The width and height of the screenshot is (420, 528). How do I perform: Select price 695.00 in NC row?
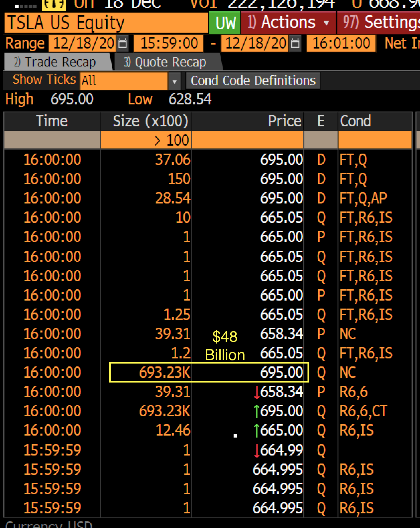[281, 372]
